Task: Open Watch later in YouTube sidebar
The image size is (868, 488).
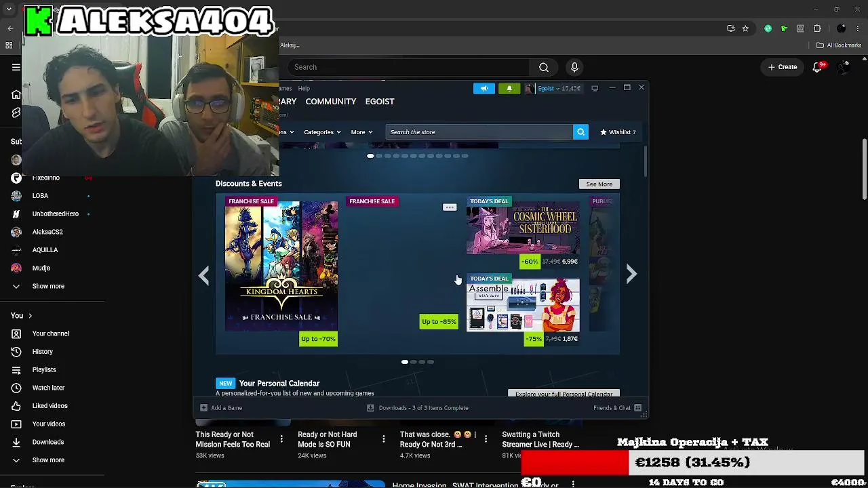Action: coord(49,388)
